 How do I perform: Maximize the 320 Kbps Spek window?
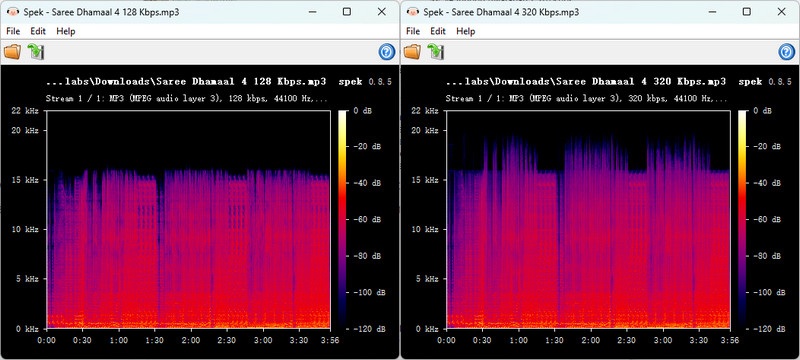tap(747, 12)
